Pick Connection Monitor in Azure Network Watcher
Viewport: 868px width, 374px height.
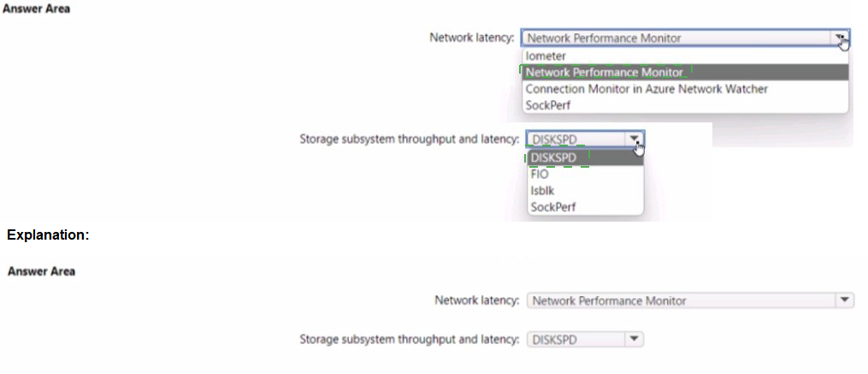647,89
